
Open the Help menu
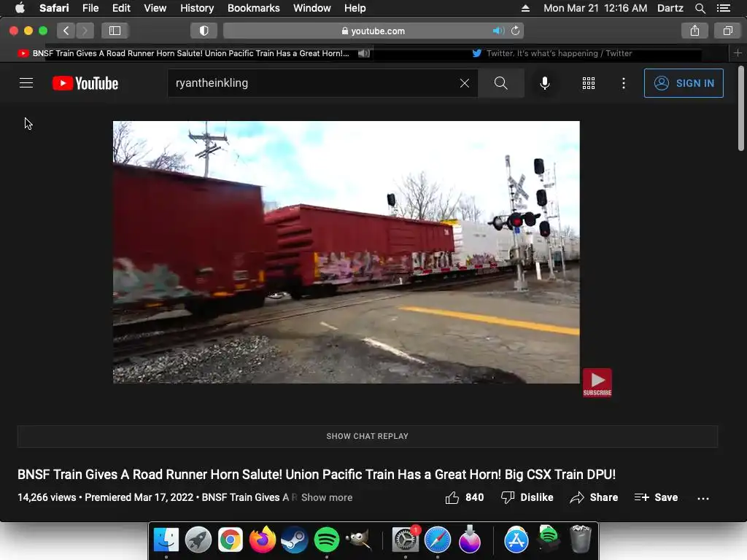click(355, 8)
